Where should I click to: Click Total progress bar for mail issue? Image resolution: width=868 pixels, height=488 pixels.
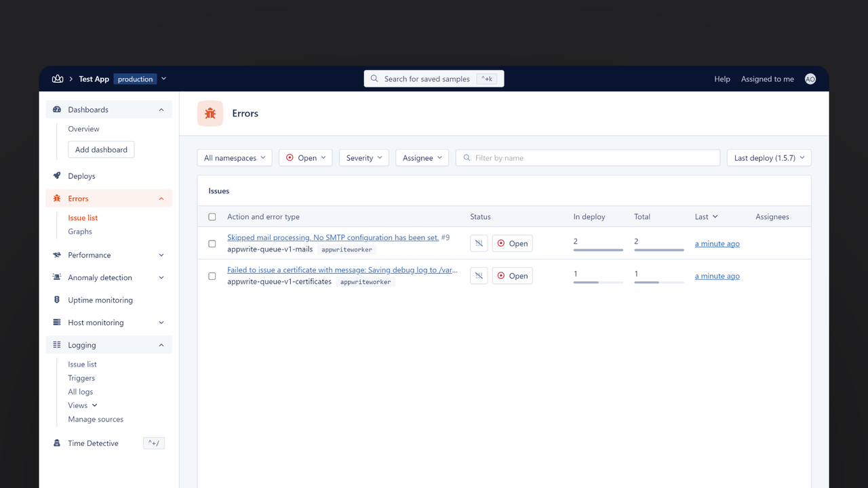(x=659, y=250)
